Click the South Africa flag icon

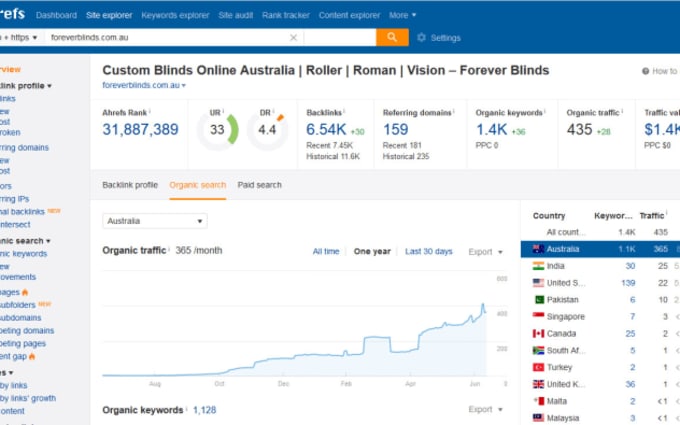[538, 350]
